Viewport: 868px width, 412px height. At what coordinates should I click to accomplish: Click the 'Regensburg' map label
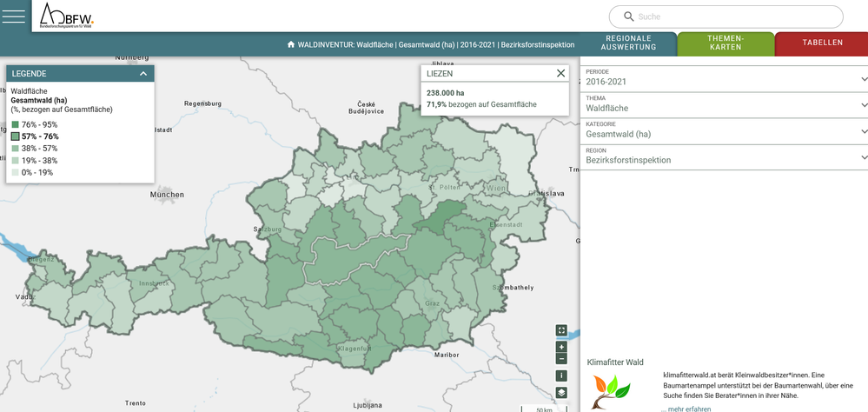[x=202, y=103]
